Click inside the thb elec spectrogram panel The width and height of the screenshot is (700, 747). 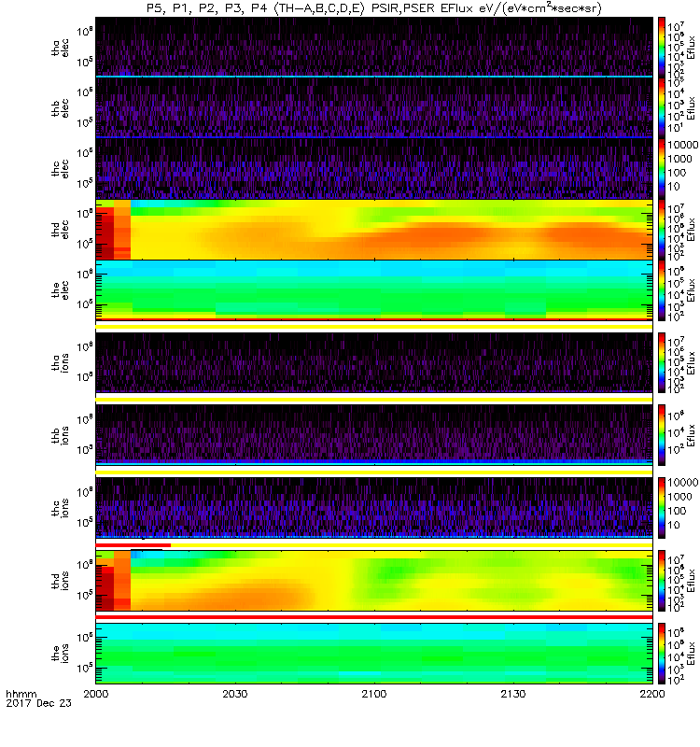[x=374, y=108]
